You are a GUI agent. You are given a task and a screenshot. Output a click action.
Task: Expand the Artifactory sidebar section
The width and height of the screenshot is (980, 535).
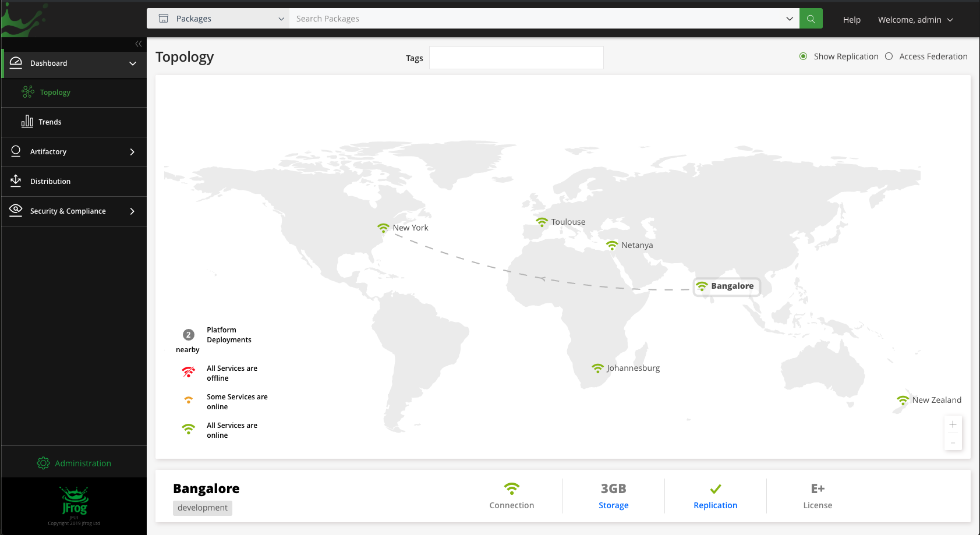[x=74, y=152]
